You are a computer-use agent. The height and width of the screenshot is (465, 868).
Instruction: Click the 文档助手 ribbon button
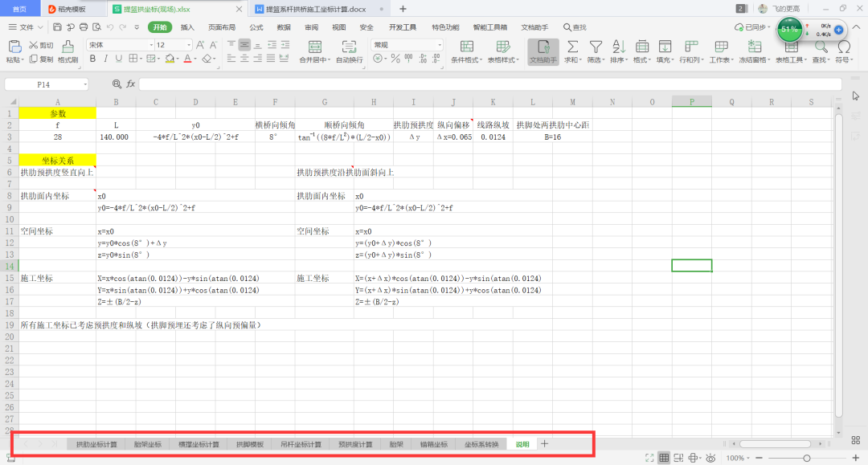[x=543, y=52]
